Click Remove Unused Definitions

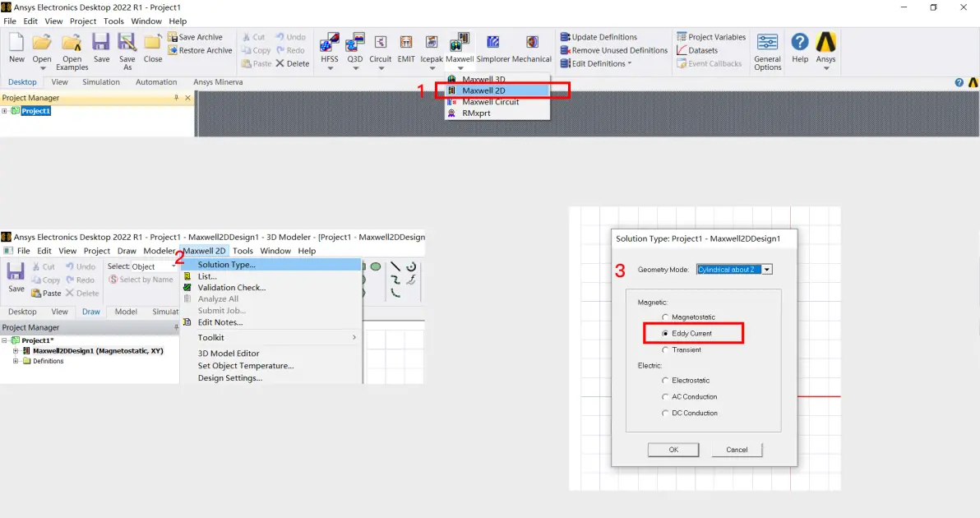614,51
